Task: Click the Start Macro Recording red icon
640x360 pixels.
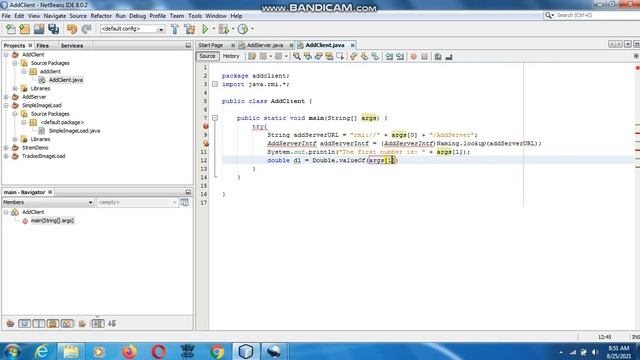Action: 413,56
